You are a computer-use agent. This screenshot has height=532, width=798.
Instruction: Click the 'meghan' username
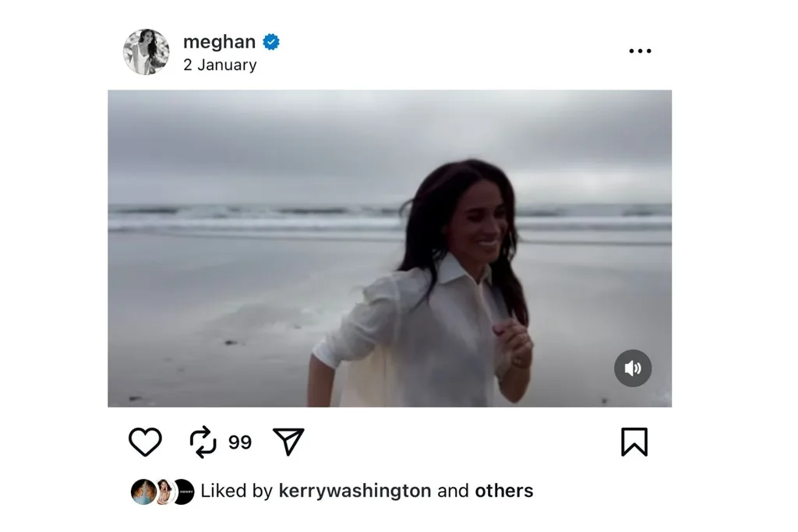coord(219,42)
